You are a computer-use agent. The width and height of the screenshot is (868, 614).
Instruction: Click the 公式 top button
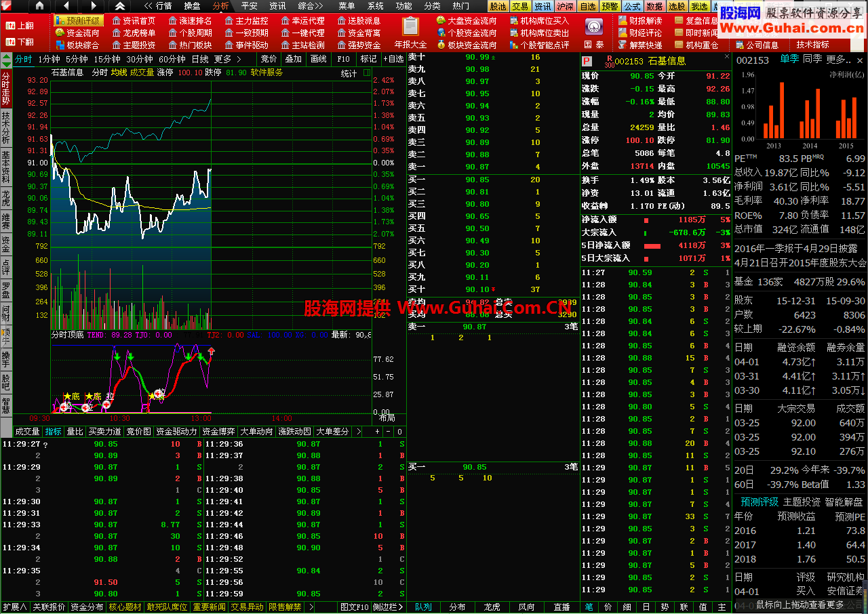click(632, 6)
